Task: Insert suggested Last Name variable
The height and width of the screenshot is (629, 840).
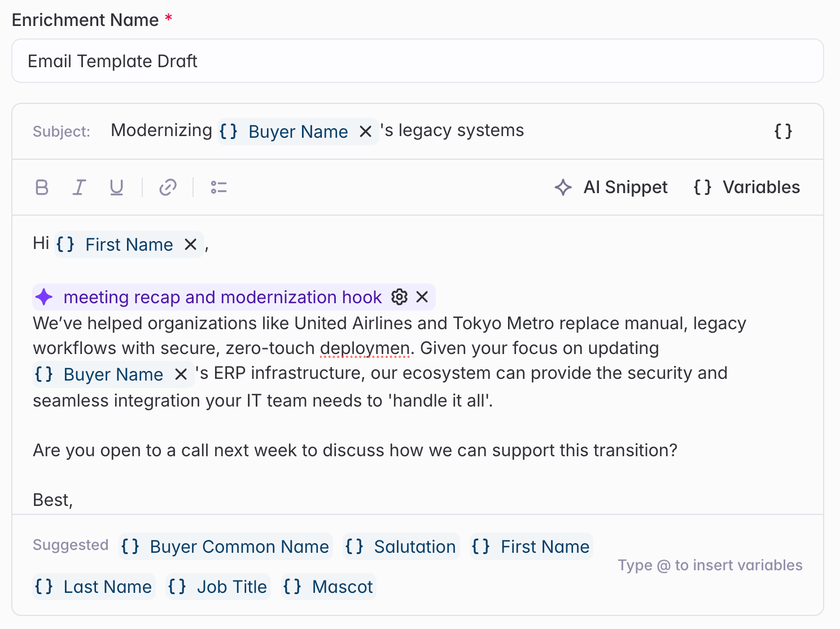Action: (x=94, y=587)
